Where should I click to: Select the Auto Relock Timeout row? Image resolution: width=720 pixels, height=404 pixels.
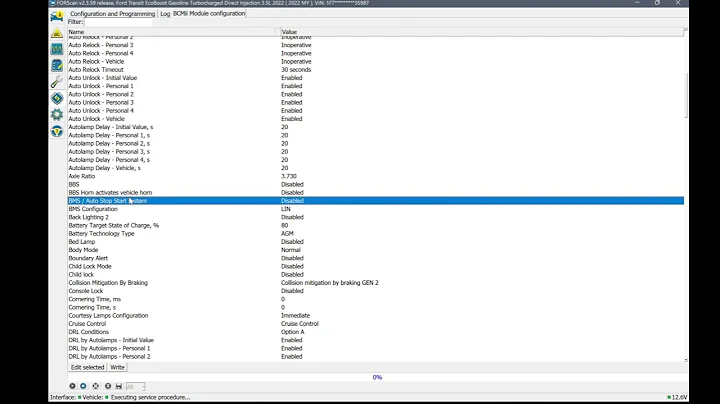(x=376, y=70)
